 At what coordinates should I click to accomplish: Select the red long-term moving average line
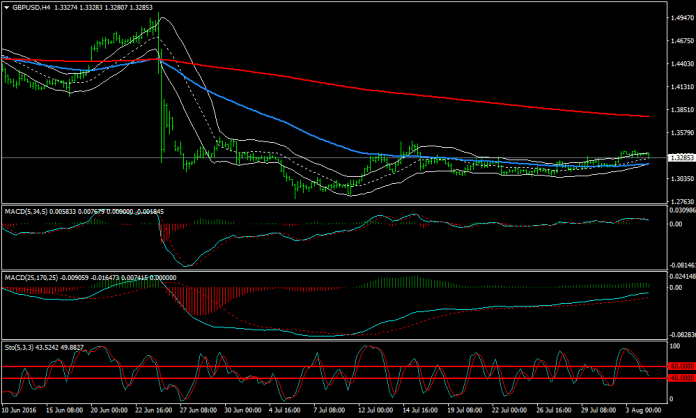tap(400, 90)
